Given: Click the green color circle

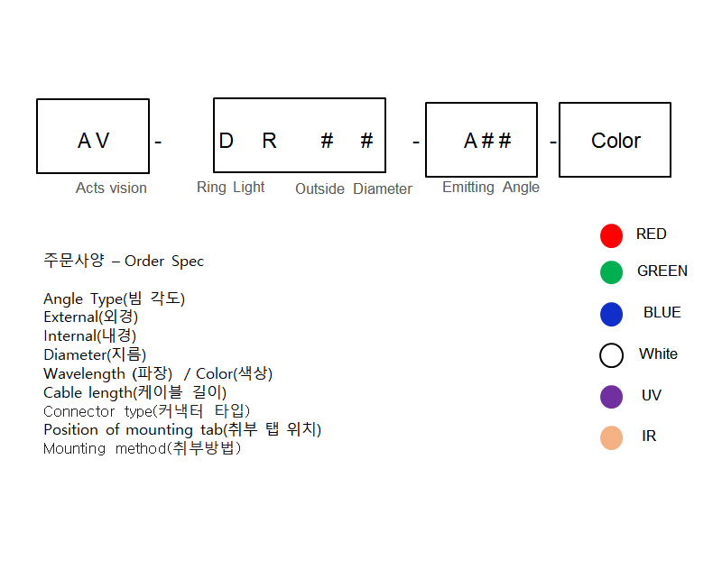Looking at the screenshot, I should tap(611, 272).
